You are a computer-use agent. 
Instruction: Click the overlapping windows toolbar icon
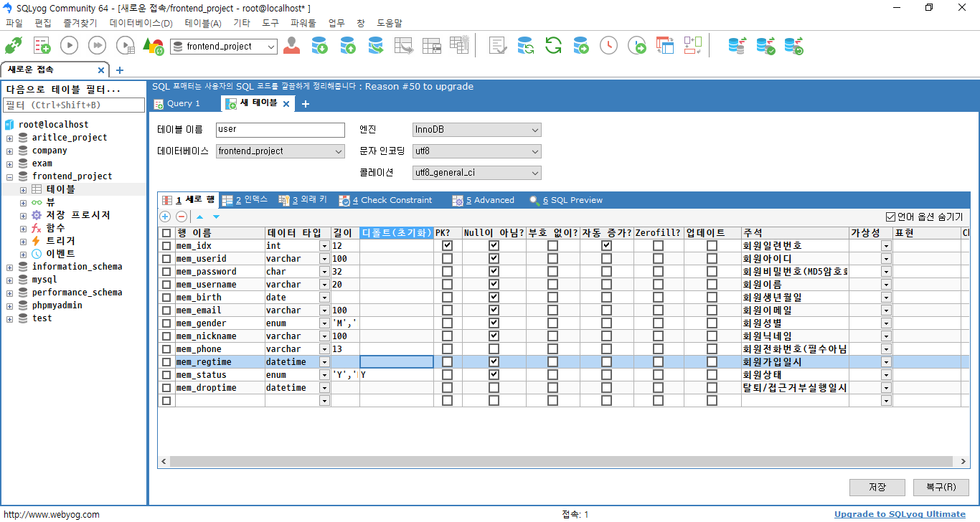(x=665, y=46)
